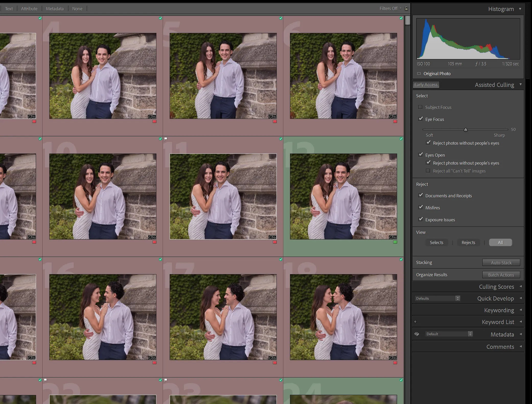532x404 pixels.
Task: Click the red color label on photo 10
Action: pyautogui.click(x=155, y=241)
